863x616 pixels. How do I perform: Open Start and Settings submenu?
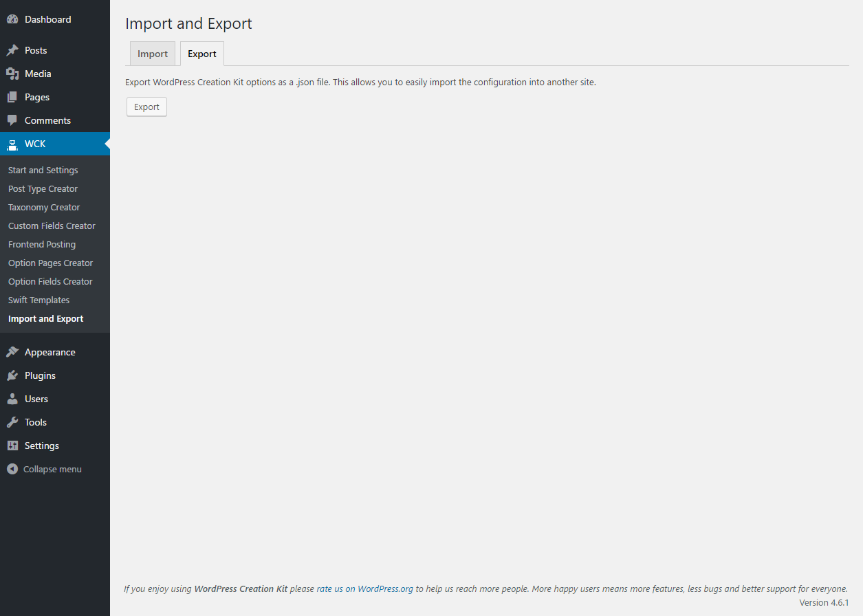click(x=43, y=170)
